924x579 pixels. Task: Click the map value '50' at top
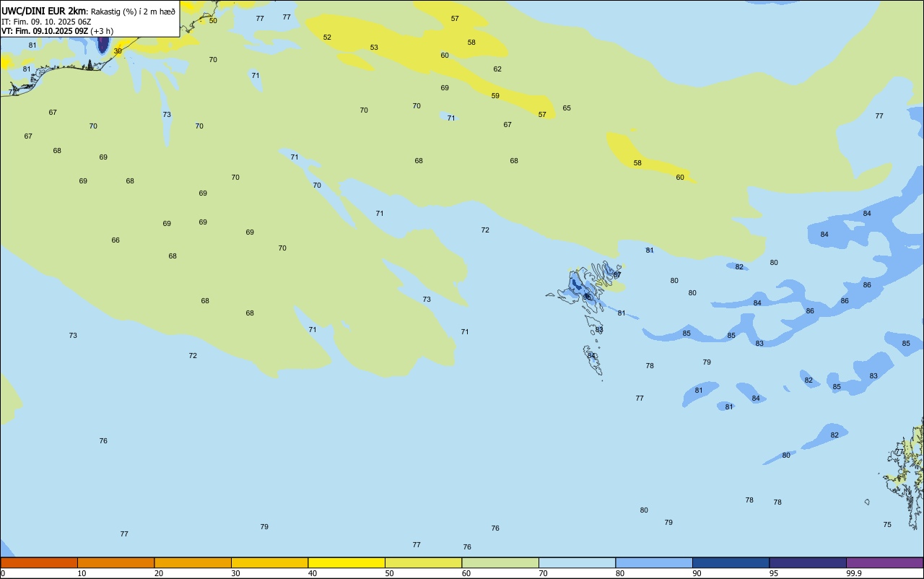pos(213,21)
